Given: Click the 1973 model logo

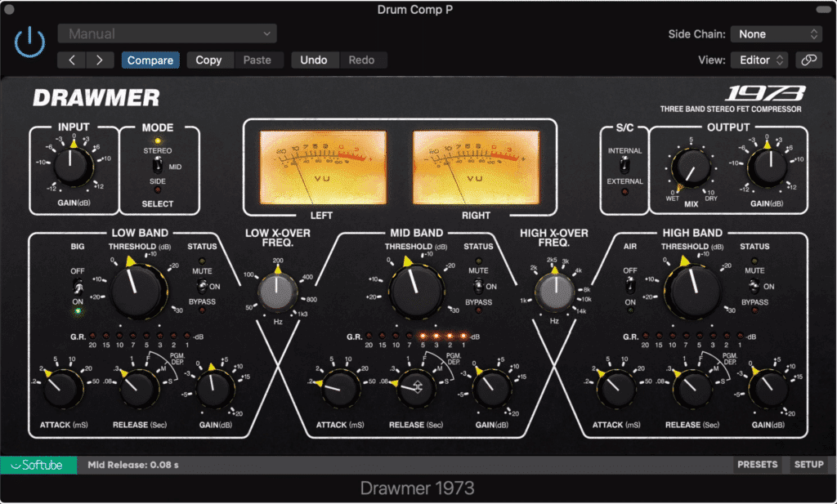Looking at the screenshot, I should pos(765,94).
